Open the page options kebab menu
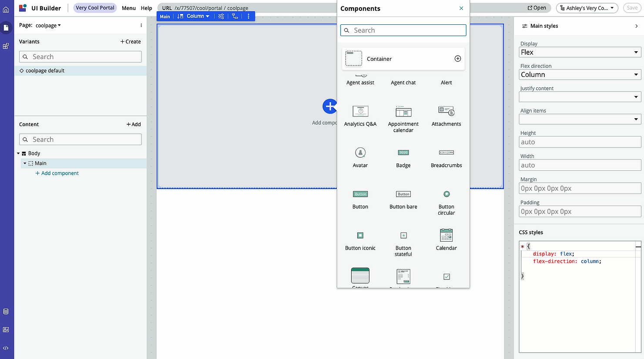 click(x=141, y=25)
